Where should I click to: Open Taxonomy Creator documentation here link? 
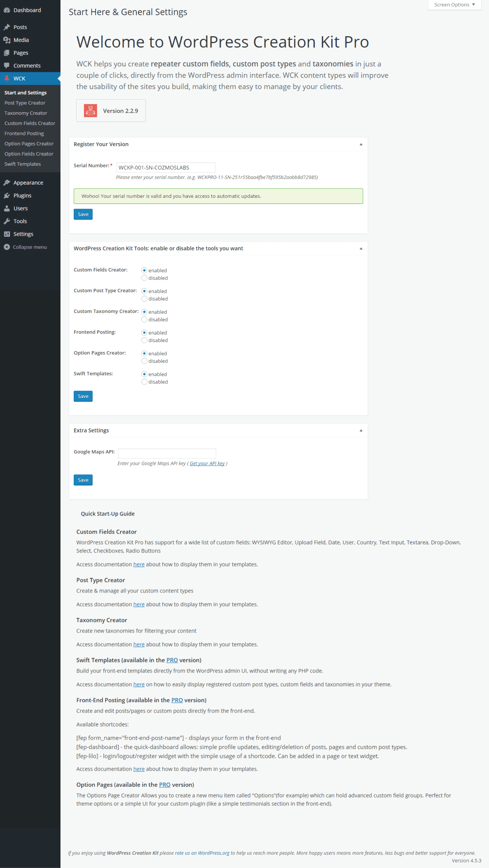(x=139, y=644)
